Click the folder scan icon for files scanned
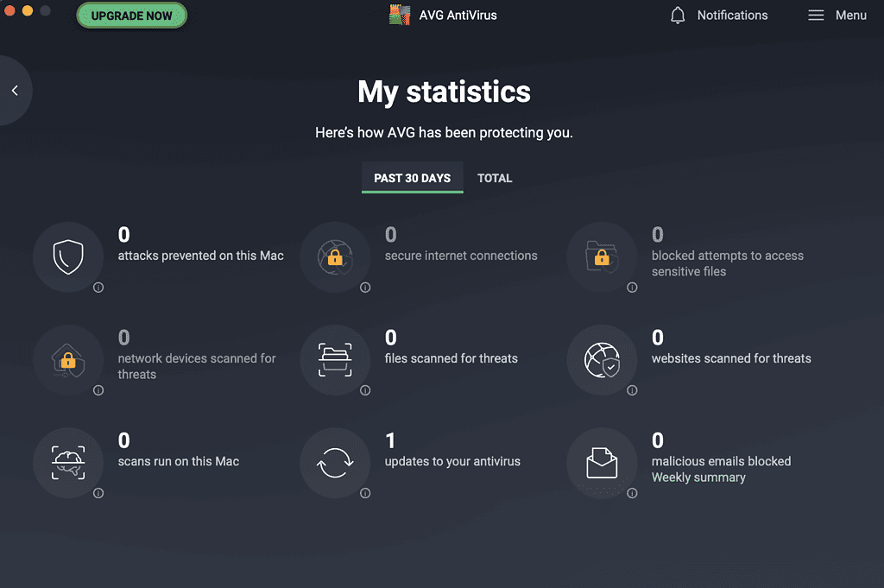The height and width of the screenshot is (588, 884). [x=335, y=360]
